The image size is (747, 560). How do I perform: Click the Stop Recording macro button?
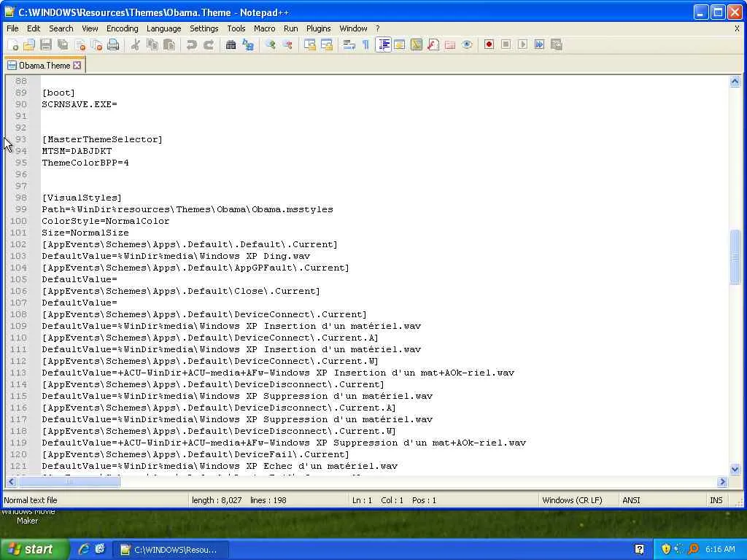(x=506, y=44)
